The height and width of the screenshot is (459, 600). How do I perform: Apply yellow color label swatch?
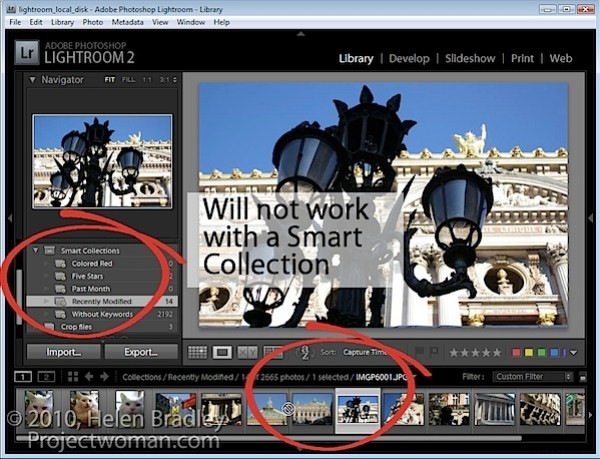coord(529,352)
